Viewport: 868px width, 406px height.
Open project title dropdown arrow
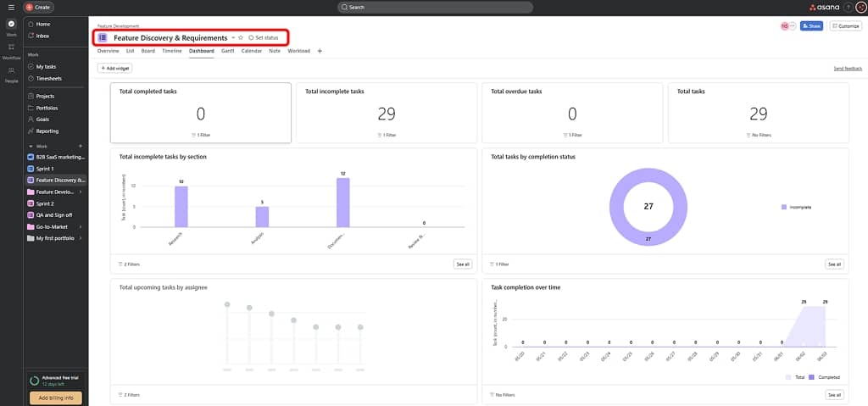coord(233,37)
